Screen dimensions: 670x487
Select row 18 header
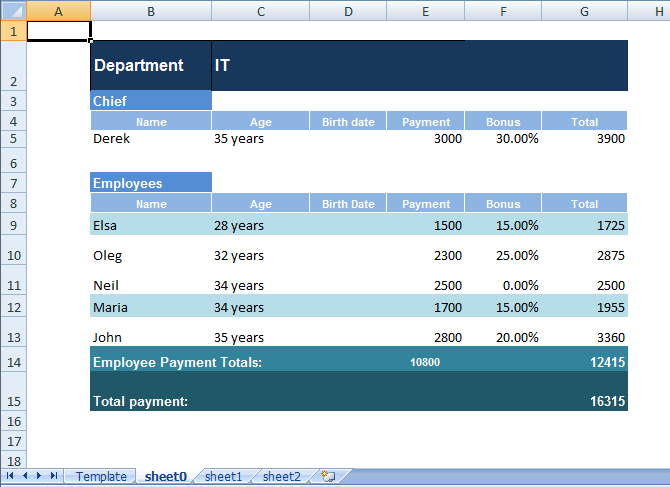coord(13,461)
